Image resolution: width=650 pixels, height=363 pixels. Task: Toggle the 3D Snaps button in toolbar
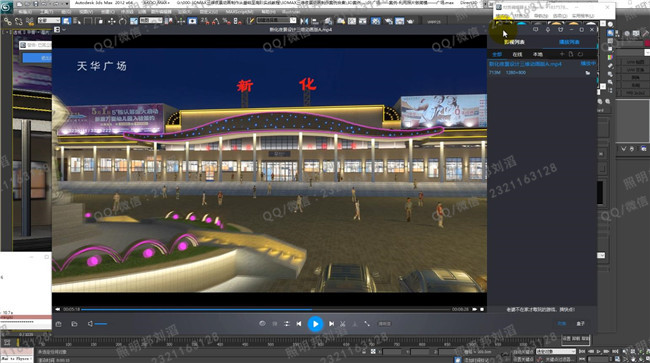click(x=204, y=21)
